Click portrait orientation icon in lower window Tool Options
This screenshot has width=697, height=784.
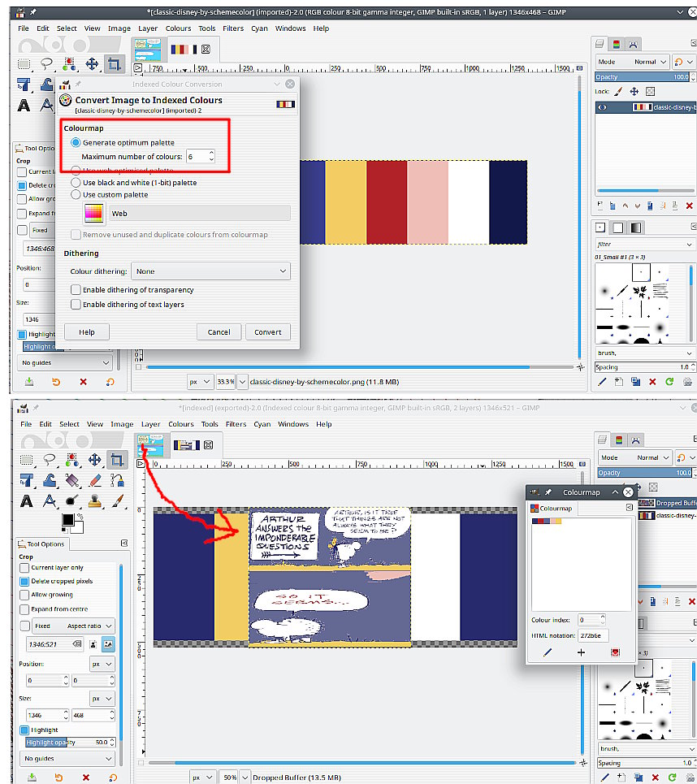coord(93,644)
